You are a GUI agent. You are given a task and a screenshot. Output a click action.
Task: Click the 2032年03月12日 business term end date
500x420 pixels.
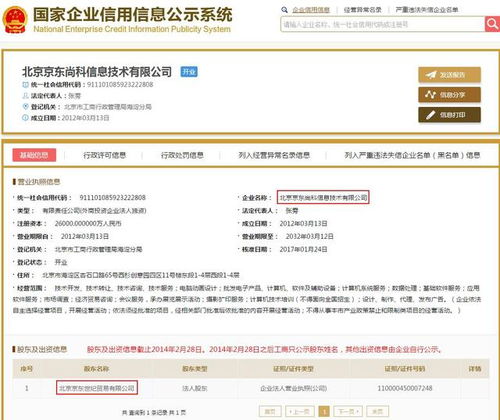(x=309, y=236)
